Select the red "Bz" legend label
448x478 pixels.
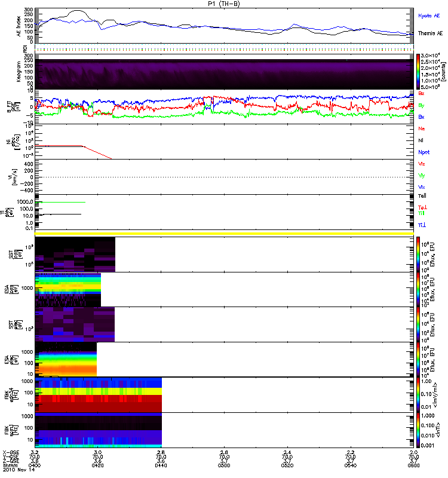[x=421, y=93]
